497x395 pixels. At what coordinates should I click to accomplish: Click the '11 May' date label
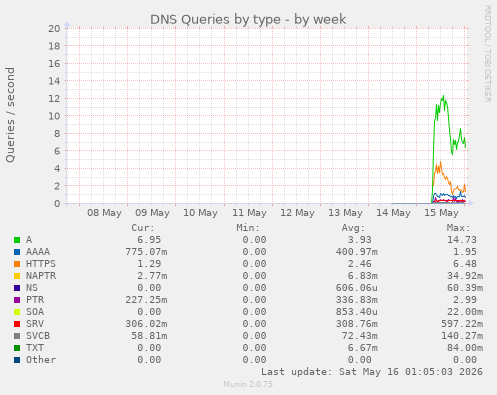pyautogui.click(x=249, y=213)
